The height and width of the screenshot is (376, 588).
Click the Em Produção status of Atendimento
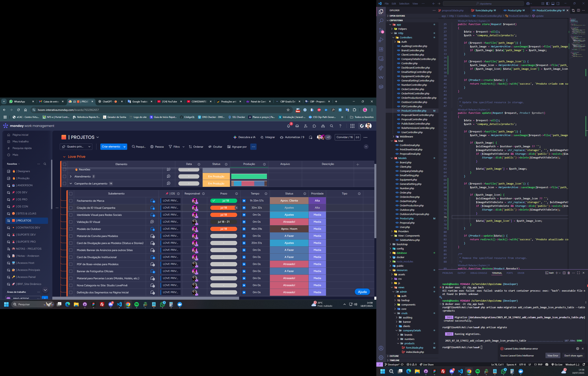point(216,176)
